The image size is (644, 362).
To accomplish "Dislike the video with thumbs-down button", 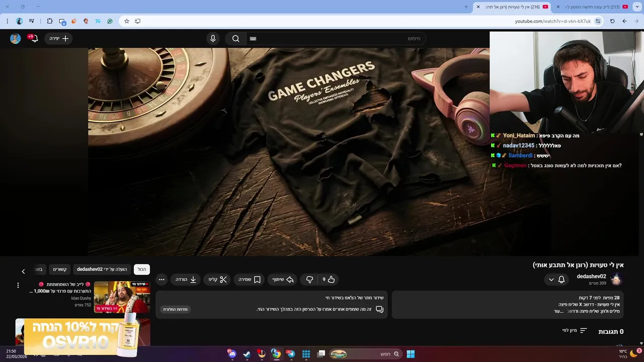I will (309, 280).
